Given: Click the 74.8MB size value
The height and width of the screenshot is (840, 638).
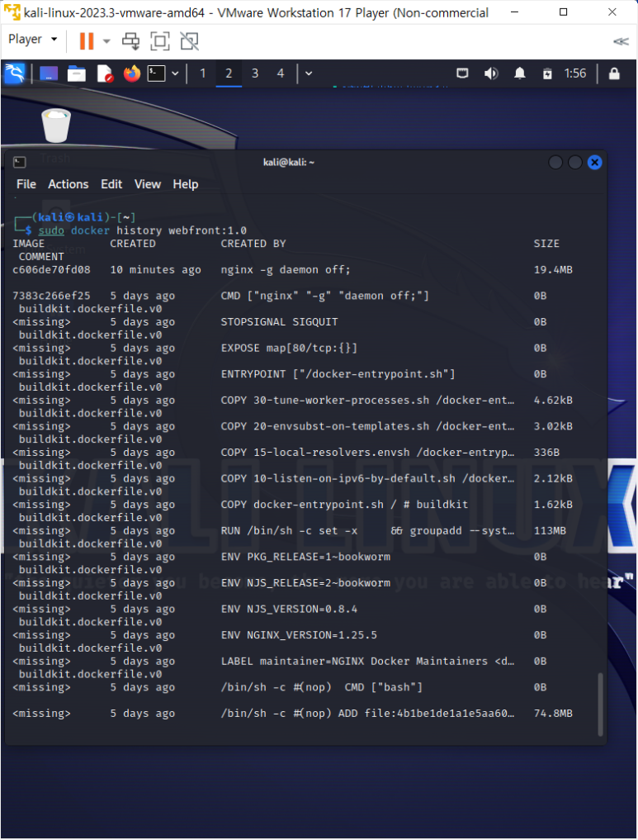Looking at the screenshot, I should (x=553, y=714).
